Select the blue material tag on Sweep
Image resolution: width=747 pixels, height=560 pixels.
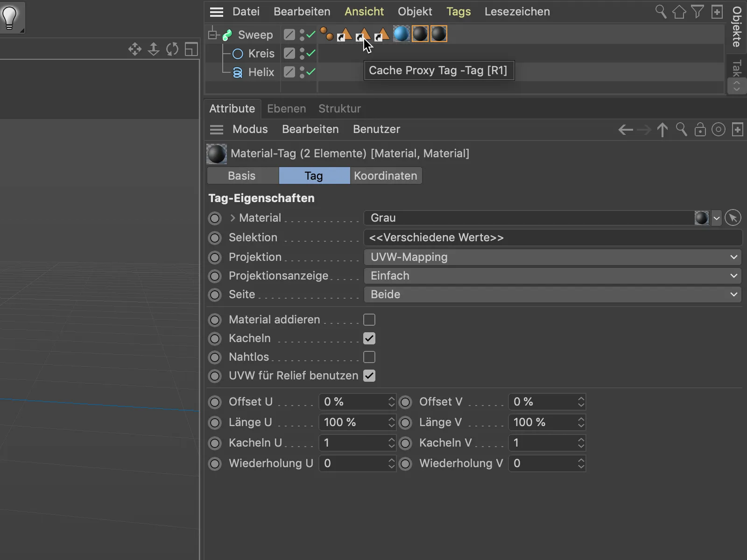401,34
